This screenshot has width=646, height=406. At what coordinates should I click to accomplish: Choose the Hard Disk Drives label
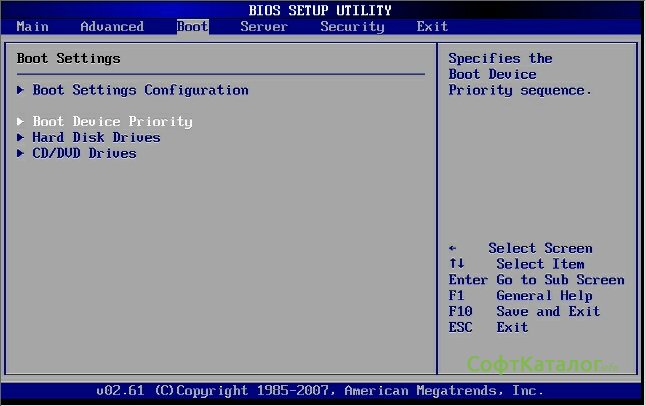pyautogui.click(x=96, y=138)
